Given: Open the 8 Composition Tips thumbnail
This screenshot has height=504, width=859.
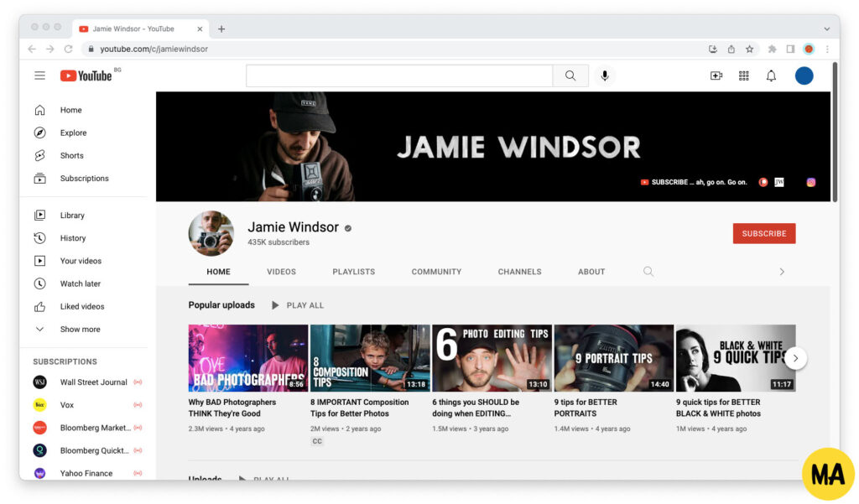Looking at the screenshot, I should coord(370,358).
